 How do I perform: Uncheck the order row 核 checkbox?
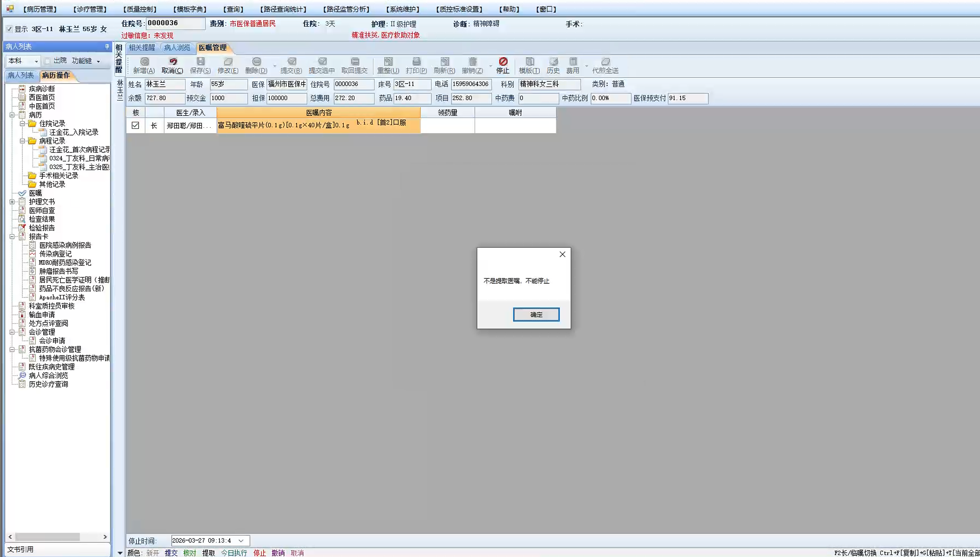[x=136, y=125]
